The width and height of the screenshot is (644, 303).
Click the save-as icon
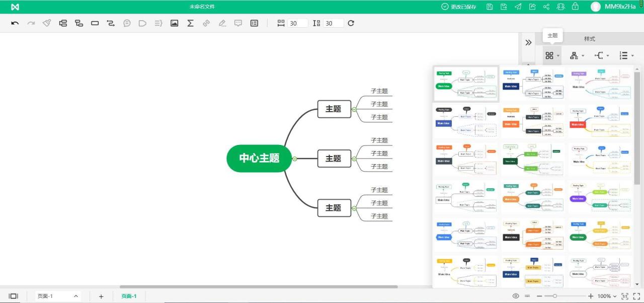(x=504, y=7)
